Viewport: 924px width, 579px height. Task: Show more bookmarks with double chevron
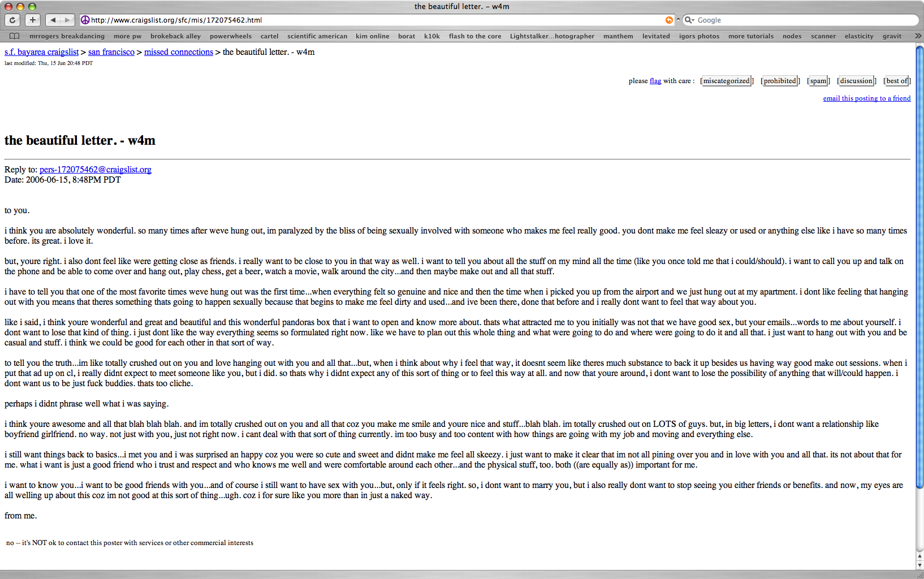click(918, 36)
